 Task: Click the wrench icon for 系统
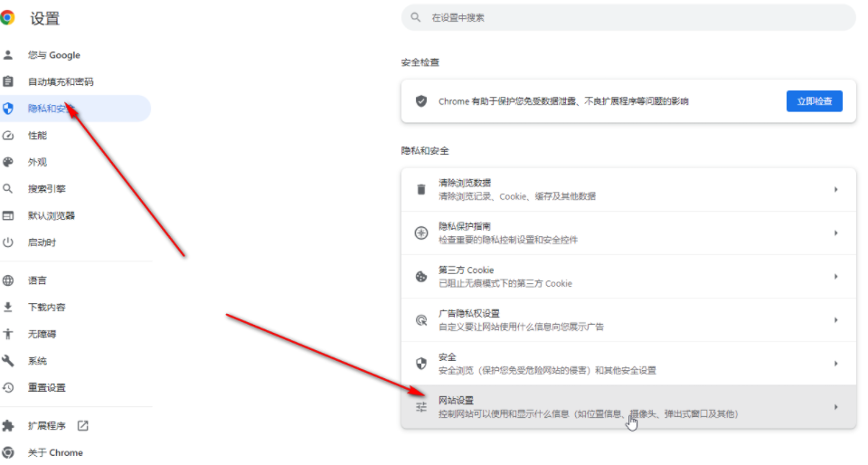click(8, 361)
